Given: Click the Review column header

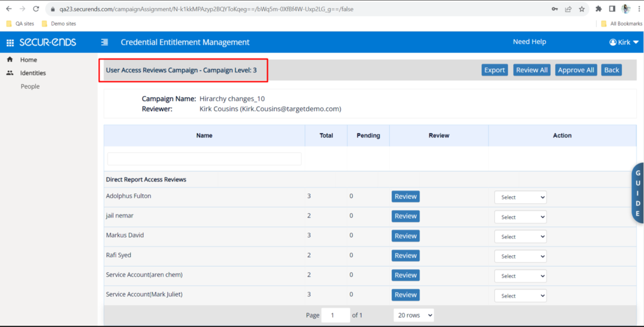Looking at the screenshot, I should (x=439, y=136).
